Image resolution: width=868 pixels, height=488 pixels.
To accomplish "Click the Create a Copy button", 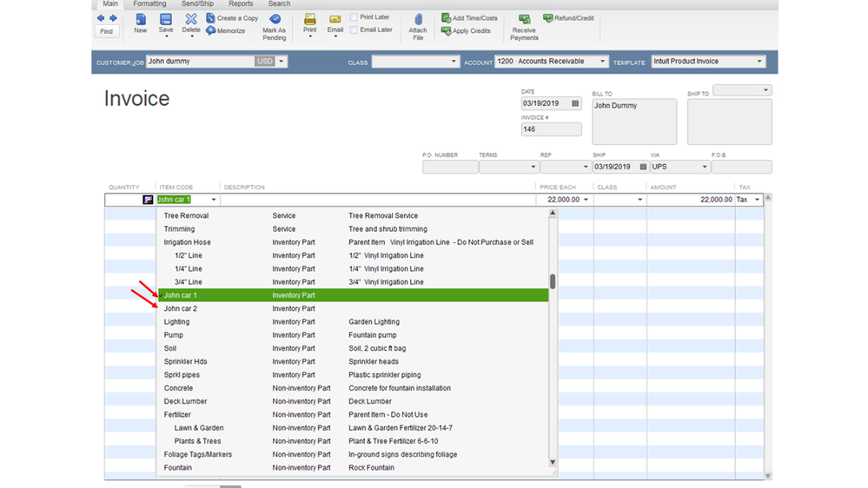I will click(232, 18).
